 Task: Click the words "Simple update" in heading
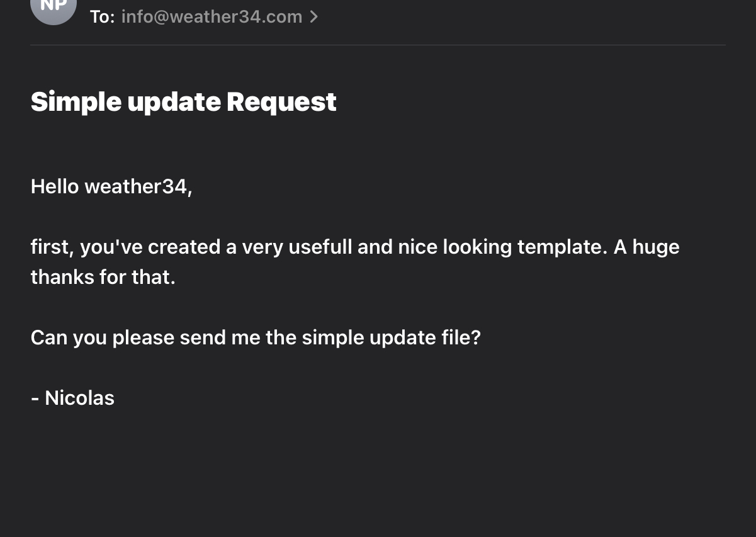[x=126, y=102]
